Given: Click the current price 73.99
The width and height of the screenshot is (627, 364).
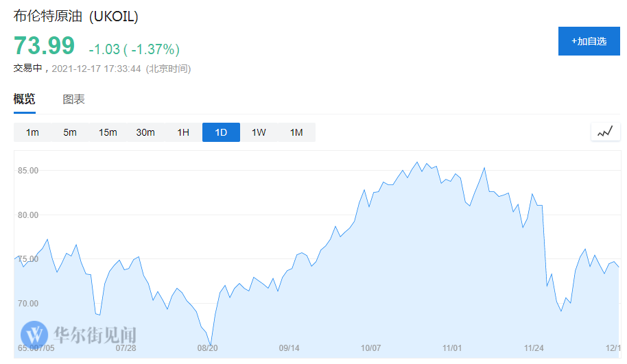Looking at the screenshot, I should coord(44,46).
